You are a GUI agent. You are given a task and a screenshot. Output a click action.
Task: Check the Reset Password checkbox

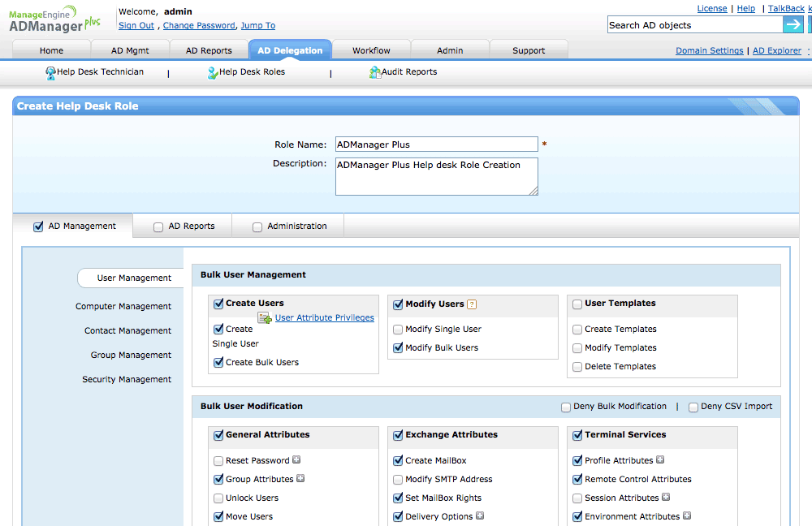click(x=218, y=461)
